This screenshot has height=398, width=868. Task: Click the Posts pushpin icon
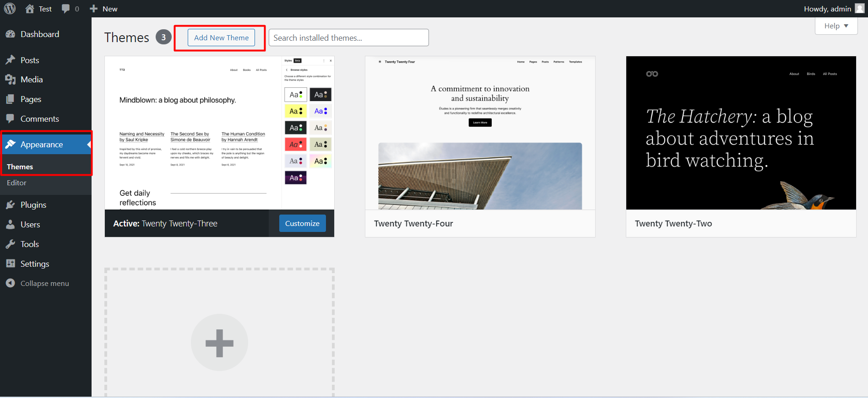point(10,60)
